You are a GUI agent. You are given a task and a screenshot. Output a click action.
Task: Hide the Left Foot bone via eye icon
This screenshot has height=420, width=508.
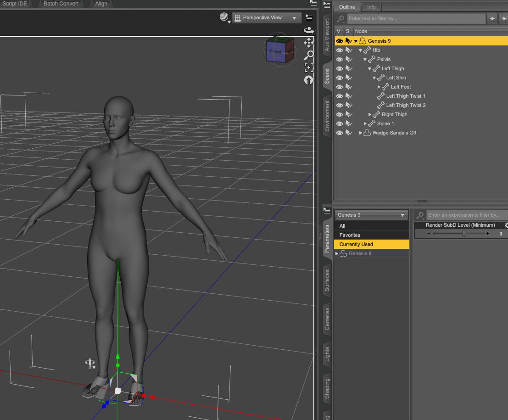340,87
